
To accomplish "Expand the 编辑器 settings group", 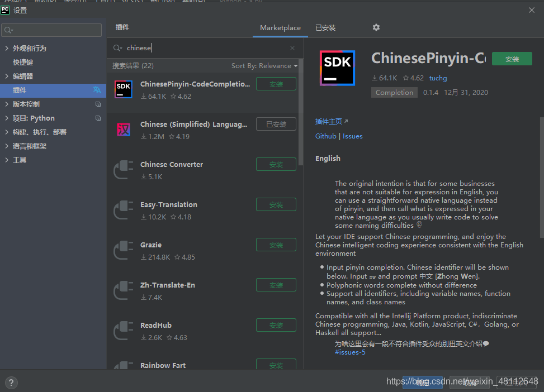I will tap(7, 77).
